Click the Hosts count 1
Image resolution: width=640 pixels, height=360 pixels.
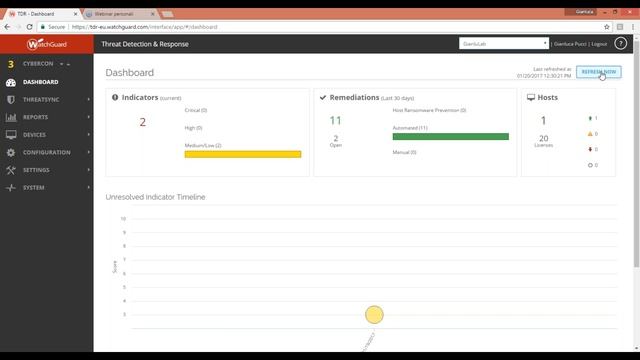point(543,120)
